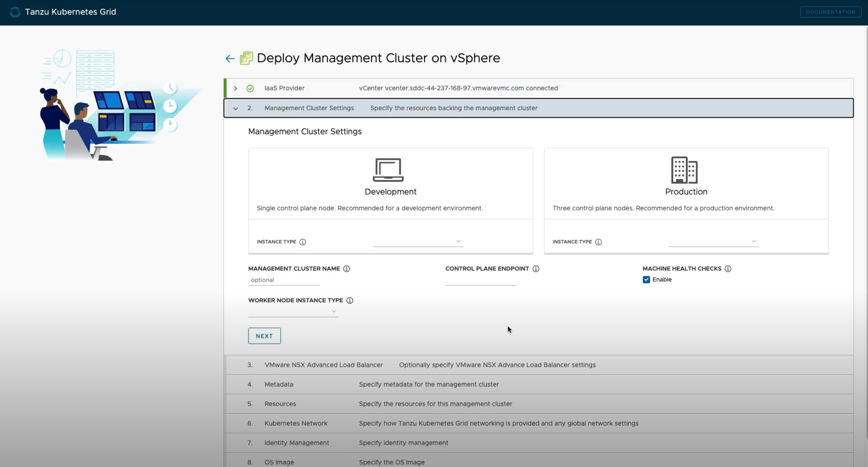Open step 6 Kubernetes Network section
Viewport: 868px width, 467px height.
[539, 423]
